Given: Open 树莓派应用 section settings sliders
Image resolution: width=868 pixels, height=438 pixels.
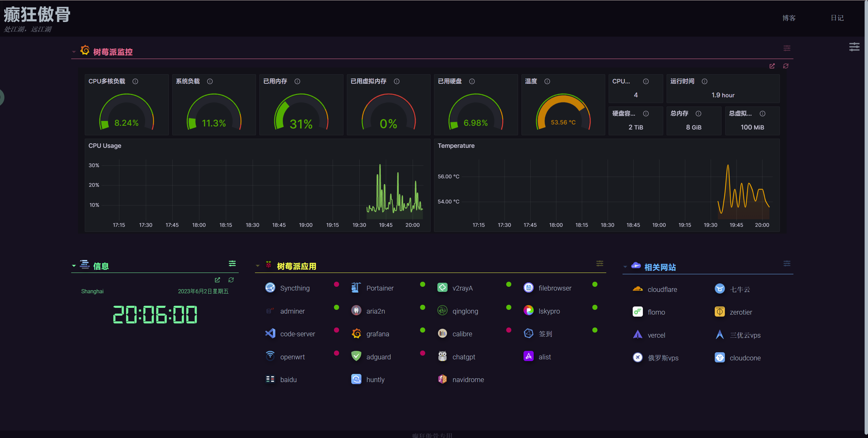Looking at the screenshot, I should [x=600, y=263].
